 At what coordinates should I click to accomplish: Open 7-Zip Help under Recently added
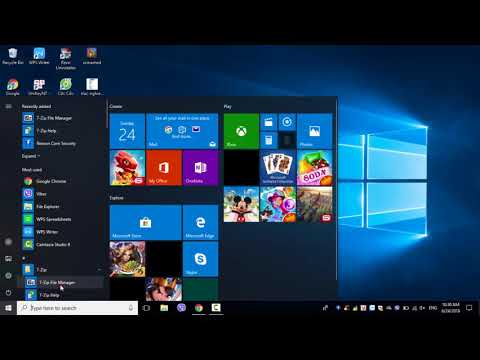(62, 131)
